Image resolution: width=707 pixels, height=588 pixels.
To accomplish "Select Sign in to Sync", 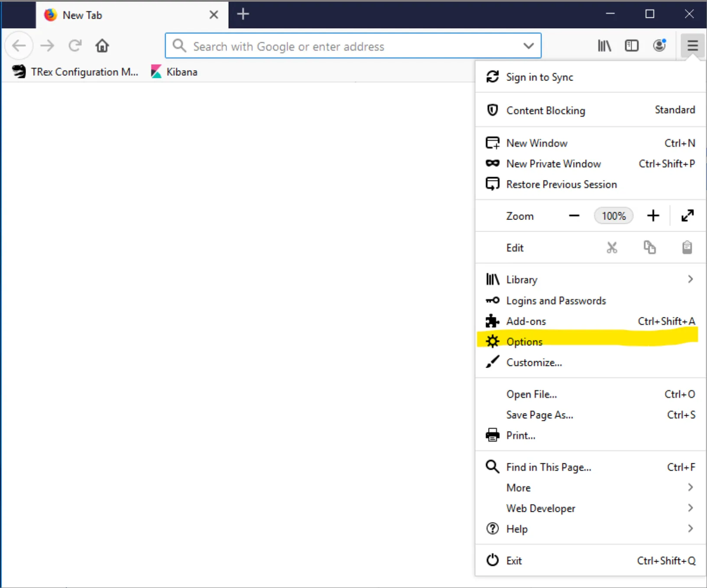I will [590, 77].
